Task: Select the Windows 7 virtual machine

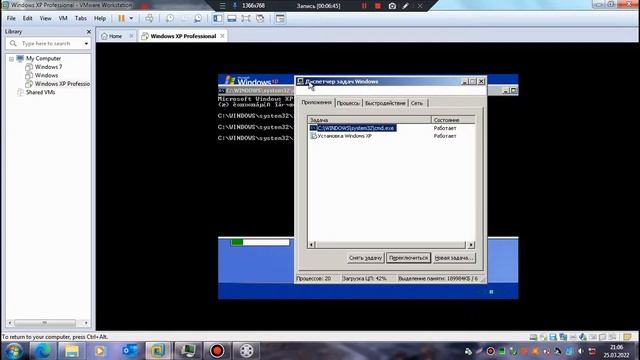Action: coord(48,67)
